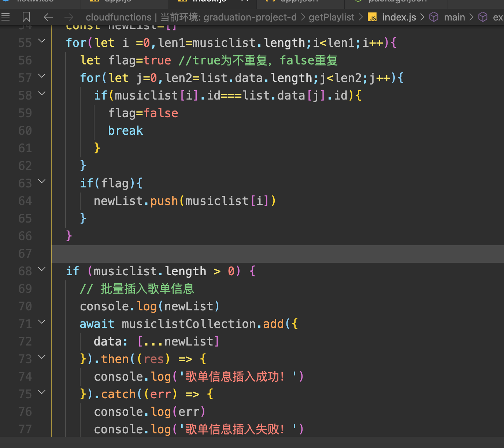This screenshot has width=504, height=448.
Task: Collapse the inner for loop at line 57
Action: pyautogui.click(x=42, y=76)
